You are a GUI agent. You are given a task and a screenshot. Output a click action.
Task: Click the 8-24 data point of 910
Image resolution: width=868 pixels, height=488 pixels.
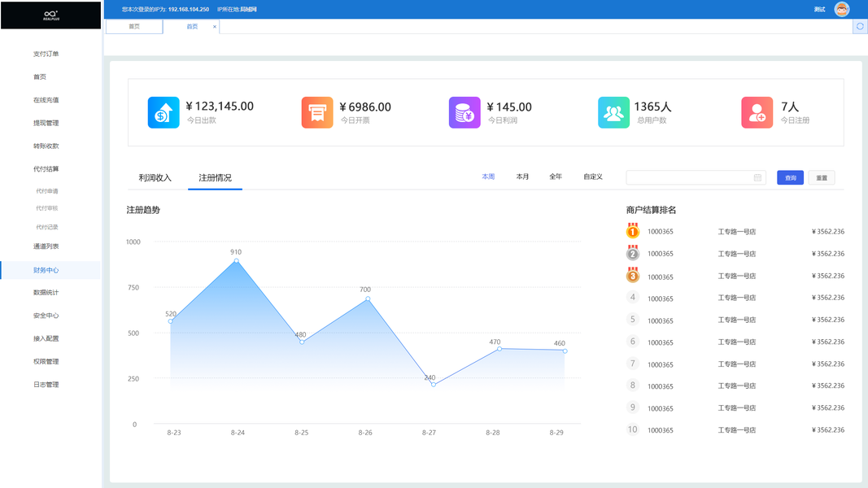[x=237, y=260]
